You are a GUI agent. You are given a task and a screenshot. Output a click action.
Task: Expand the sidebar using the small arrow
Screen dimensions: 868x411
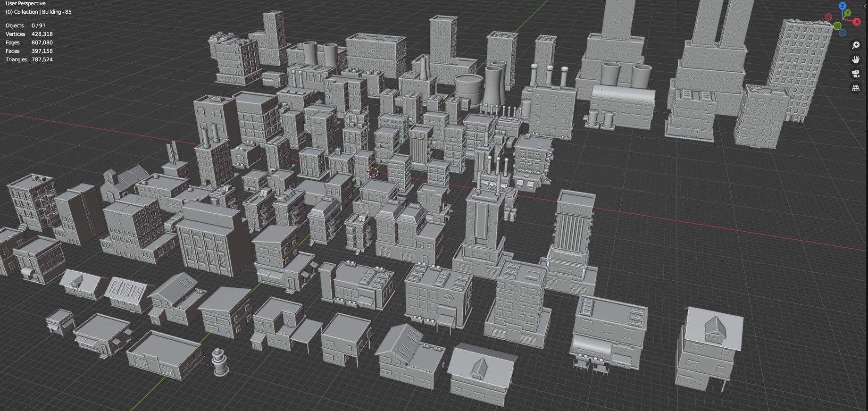865,6
